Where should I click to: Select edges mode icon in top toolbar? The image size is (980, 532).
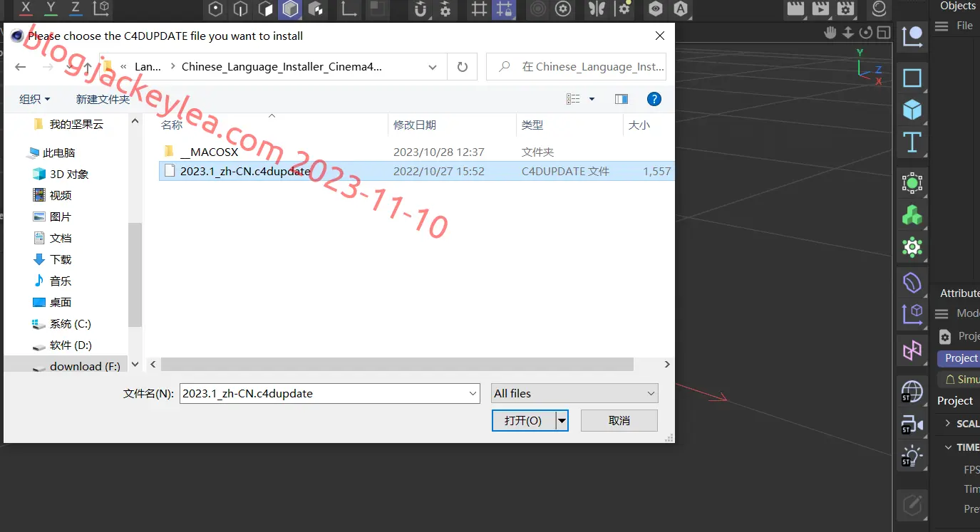click(x=240, y=9)
